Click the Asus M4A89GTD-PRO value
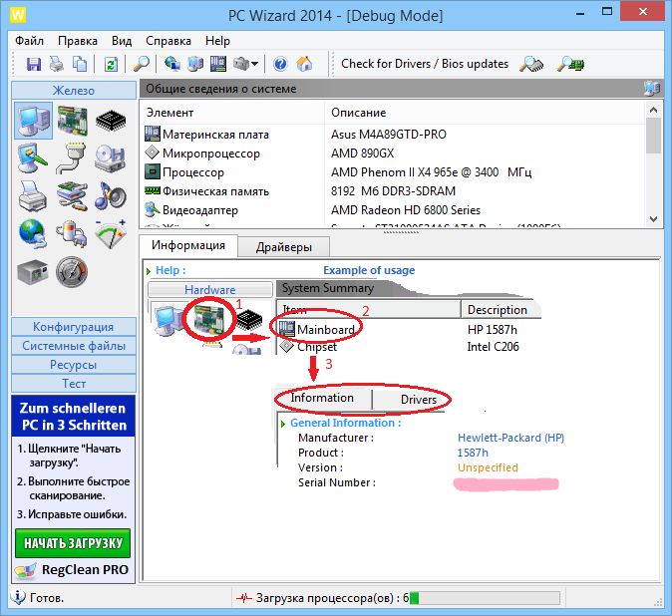This screenshot has width=672, height=616. click(x=388, y=135)
